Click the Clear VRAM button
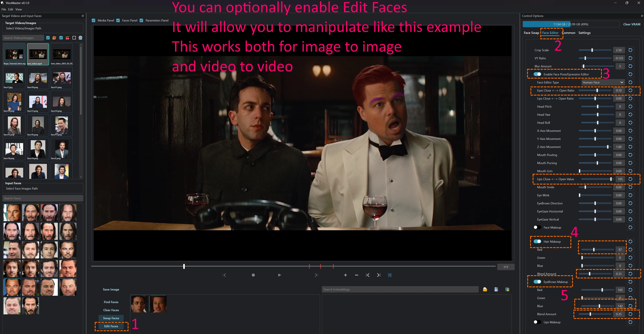644x334 pixels. pos(632,24)
